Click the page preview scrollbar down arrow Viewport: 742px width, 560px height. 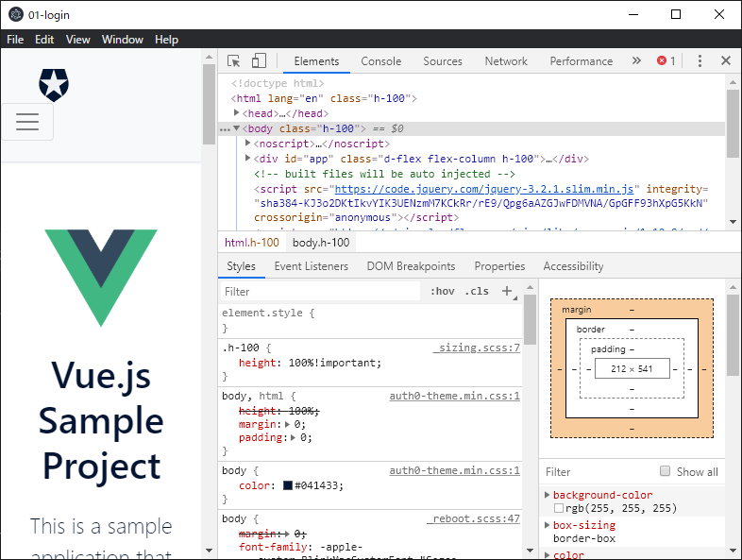(x=209, y=551)
